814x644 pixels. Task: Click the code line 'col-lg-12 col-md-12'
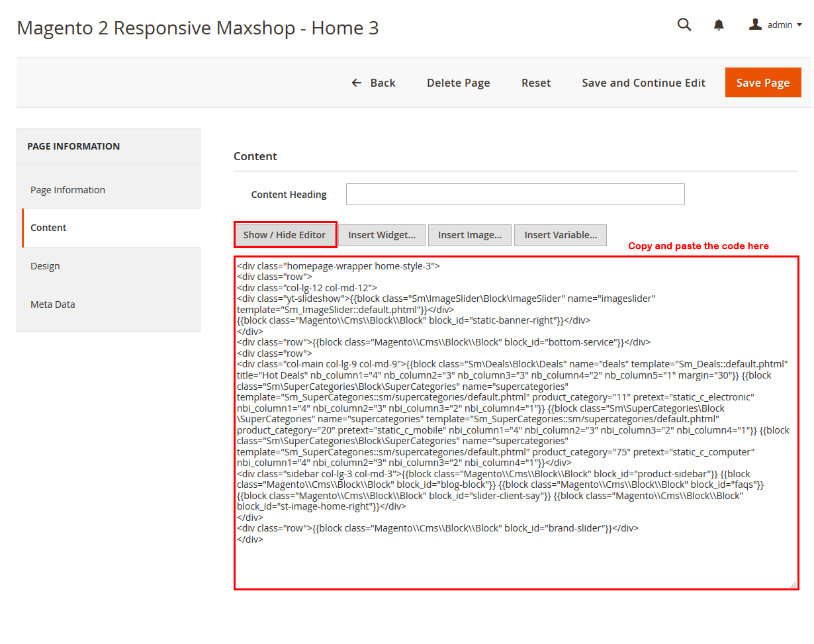(x=307, y=288)
